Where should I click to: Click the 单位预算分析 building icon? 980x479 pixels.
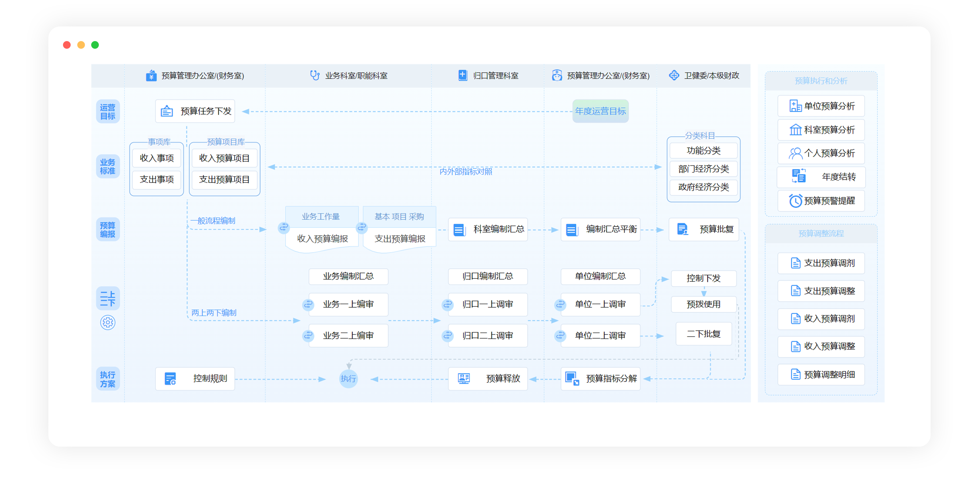point(795,106)
